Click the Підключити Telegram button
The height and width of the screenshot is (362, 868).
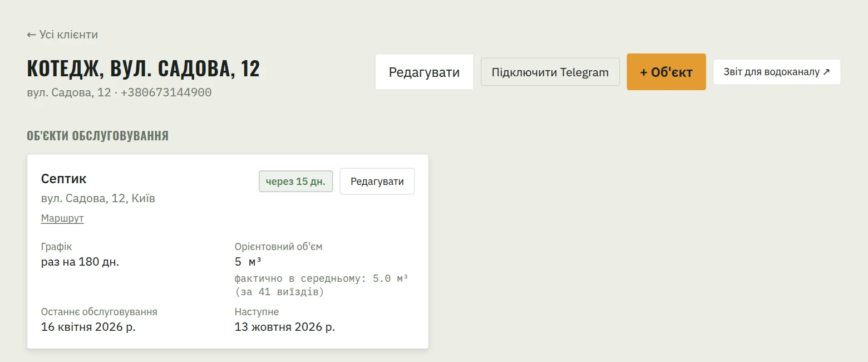tap(550, 72)
